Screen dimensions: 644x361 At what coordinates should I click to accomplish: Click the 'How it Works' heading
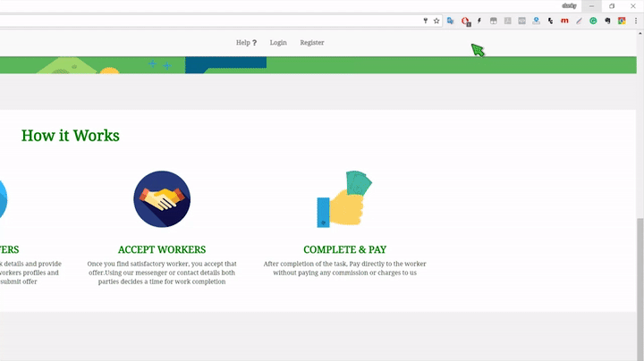pos(71,136)
